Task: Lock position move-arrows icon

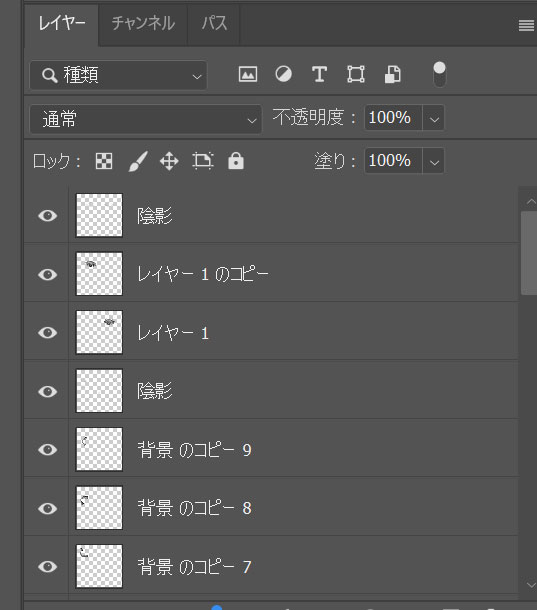Action: (x=169, y=161)
